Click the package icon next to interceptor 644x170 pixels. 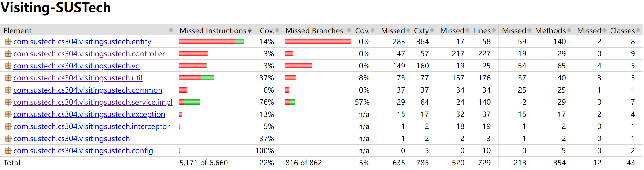click(x=8, y=126)
